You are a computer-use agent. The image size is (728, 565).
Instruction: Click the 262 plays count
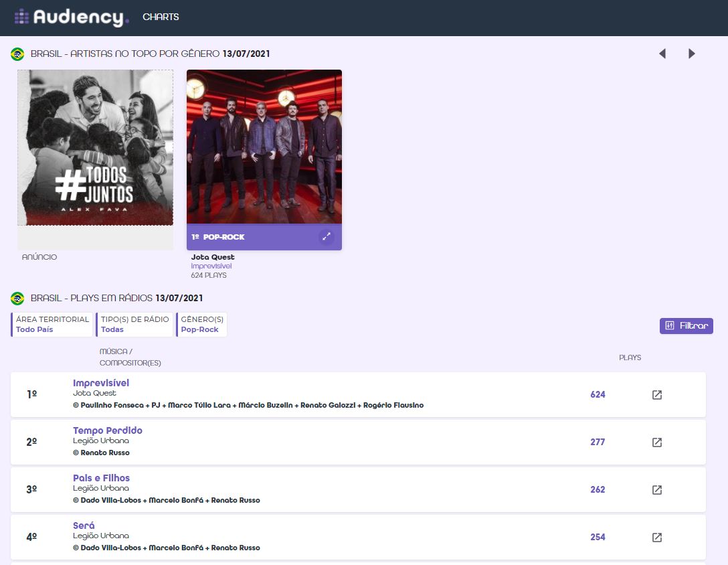598,489
